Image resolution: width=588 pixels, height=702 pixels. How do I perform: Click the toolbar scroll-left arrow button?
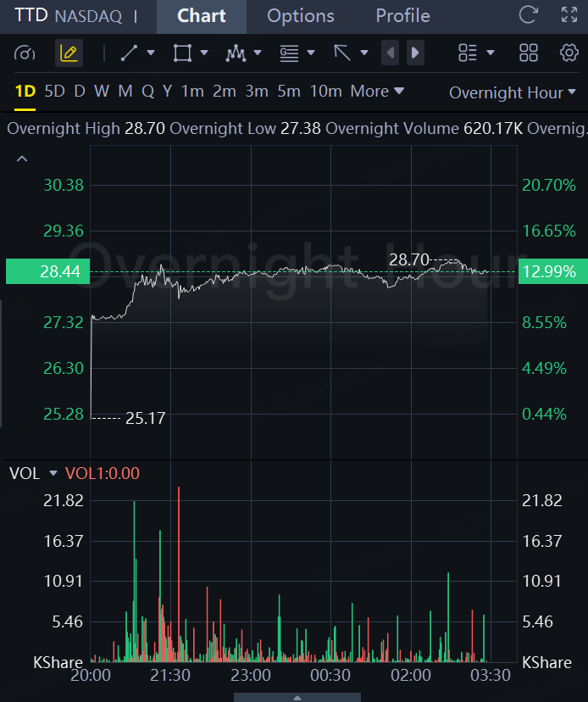point(391,53)
